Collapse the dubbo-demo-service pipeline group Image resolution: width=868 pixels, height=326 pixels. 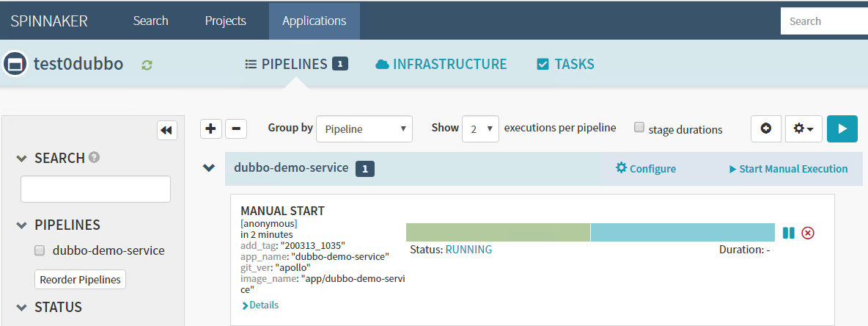(209, 168)
